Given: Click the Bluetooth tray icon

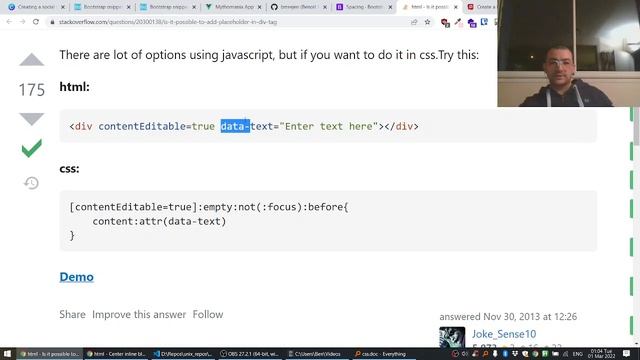Looking at the screenshot, I should 505,354.
